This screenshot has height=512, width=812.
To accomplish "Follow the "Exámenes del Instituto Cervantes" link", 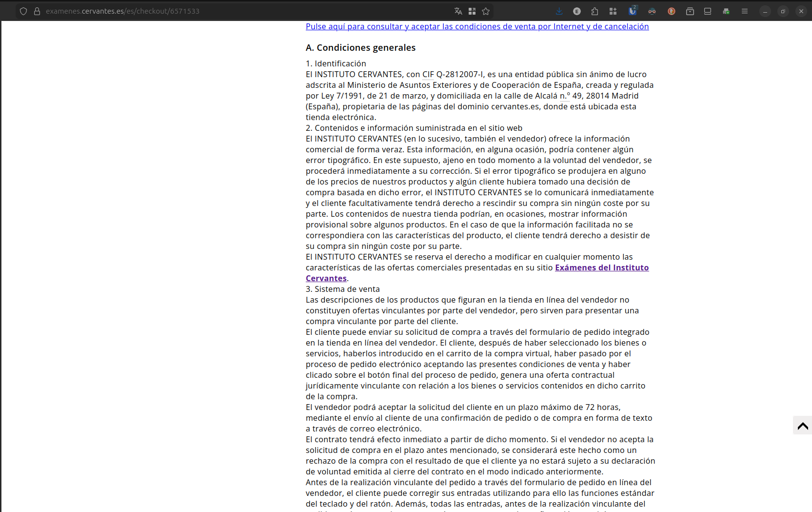I will tap(601, 267).
